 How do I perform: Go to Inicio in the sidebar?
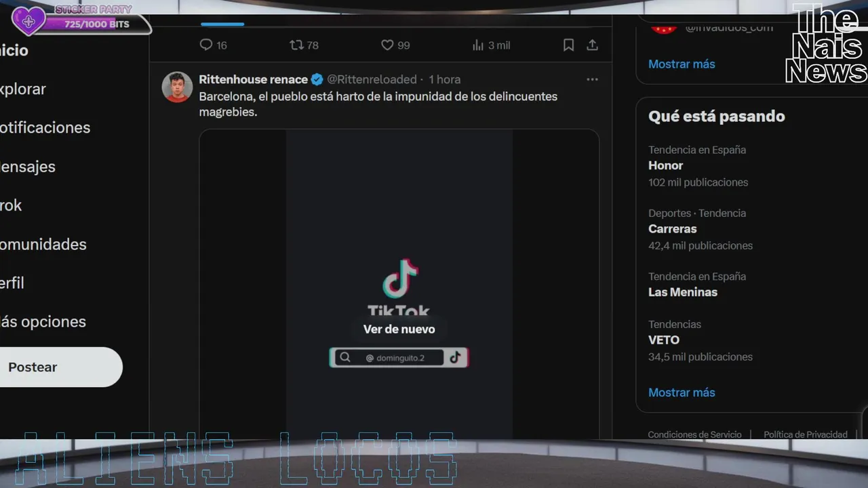14,50
